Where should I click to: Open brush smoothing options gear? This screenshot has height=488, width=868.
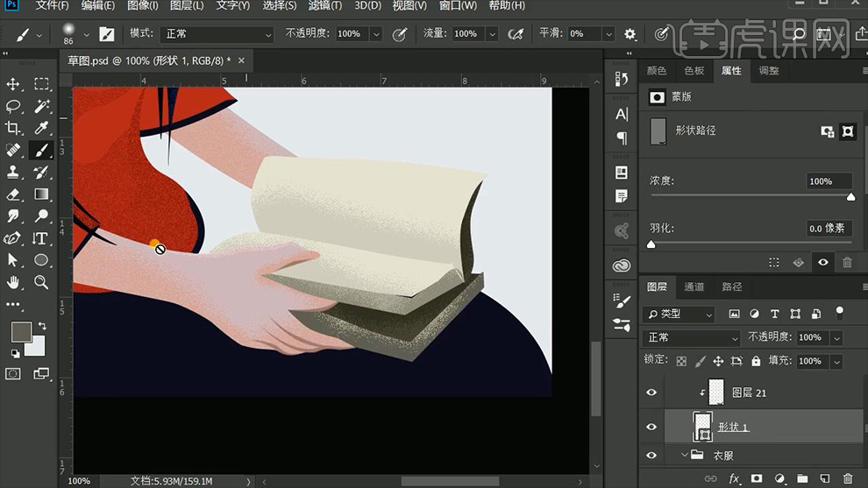coord(630,34)
